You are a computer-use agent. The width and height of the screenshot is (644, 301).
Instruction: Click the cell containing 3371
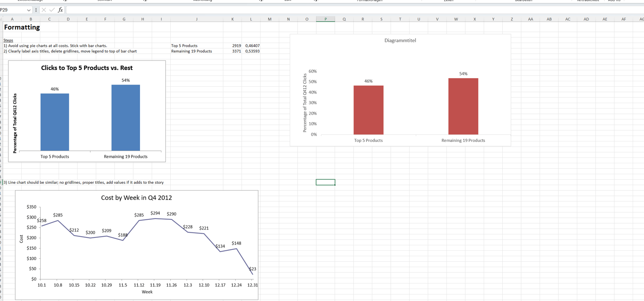click(236, 51)
